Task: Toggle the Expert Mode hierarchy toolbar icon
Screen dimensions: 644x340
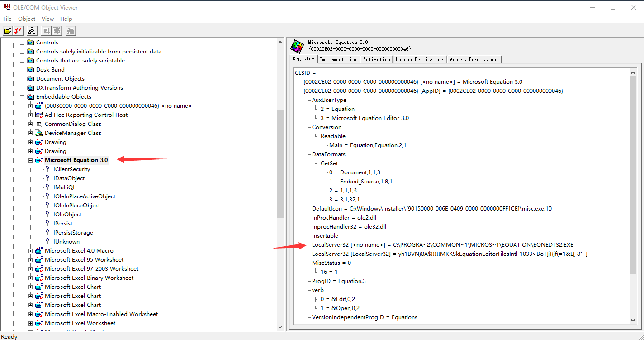Action: pos(32,31)
